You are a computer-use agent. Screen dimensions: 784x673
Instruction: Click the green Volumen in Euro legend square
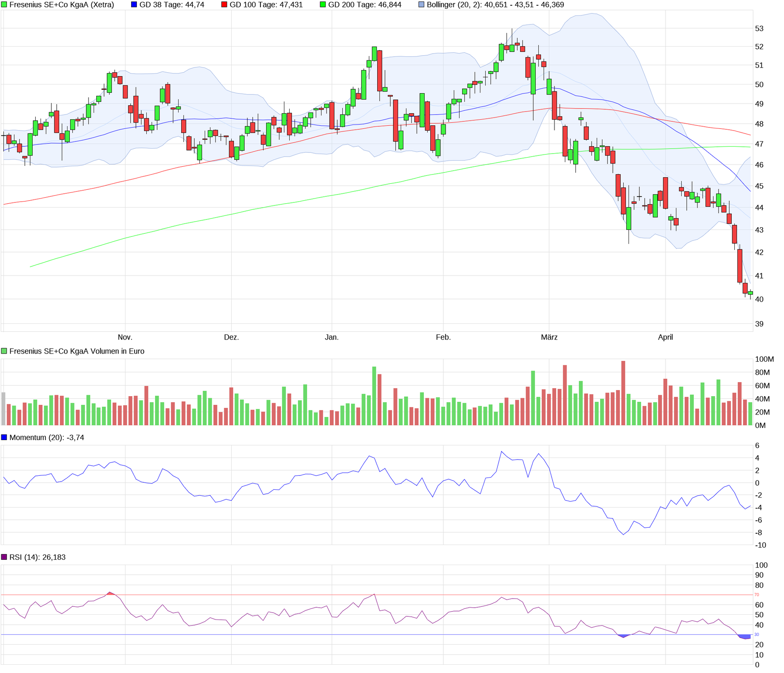[4, 351]
